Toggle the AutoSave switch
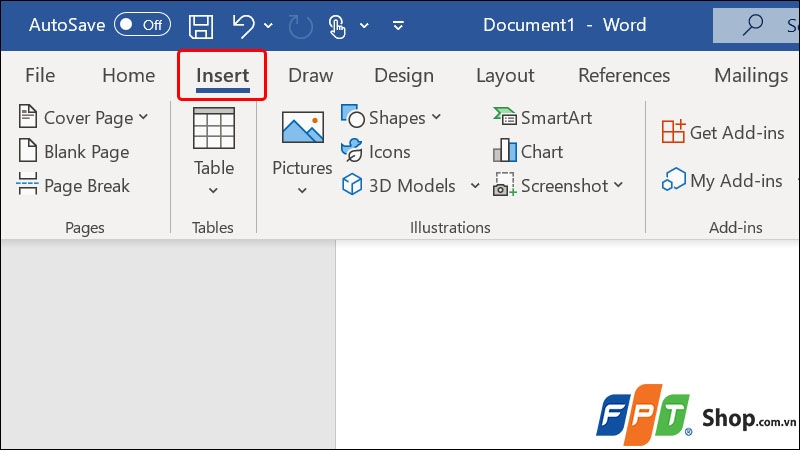This screenshot has width=800, height=450. [x=142, y=24]
